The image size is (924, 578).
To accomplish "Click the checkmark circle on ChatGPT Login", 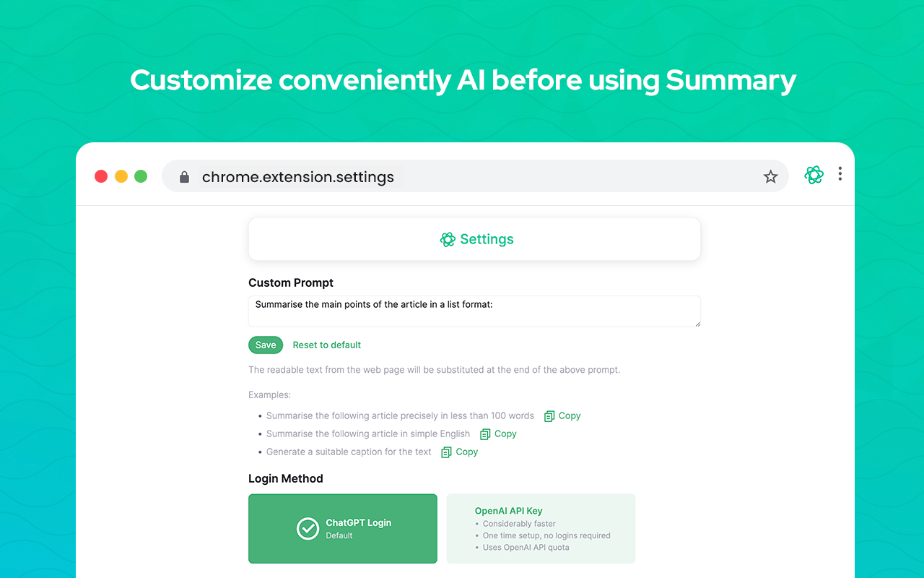I will click(308, 528).
